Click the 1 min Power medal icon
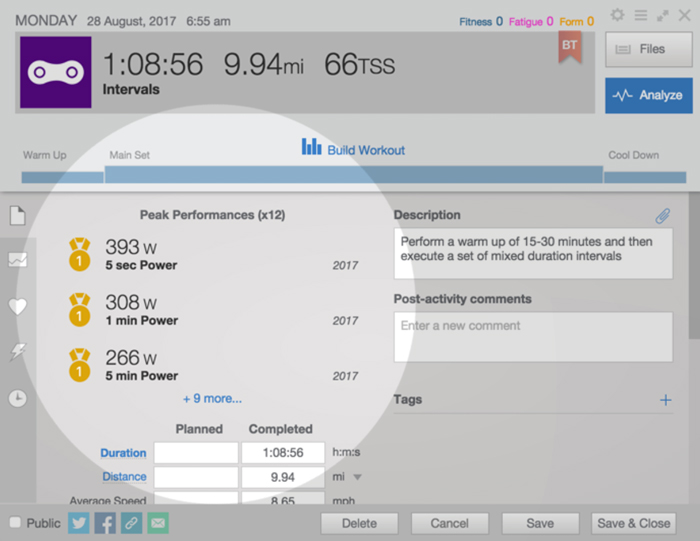This screenshot has width=700, height=541. pyautogui.click(x=79, y=309)
